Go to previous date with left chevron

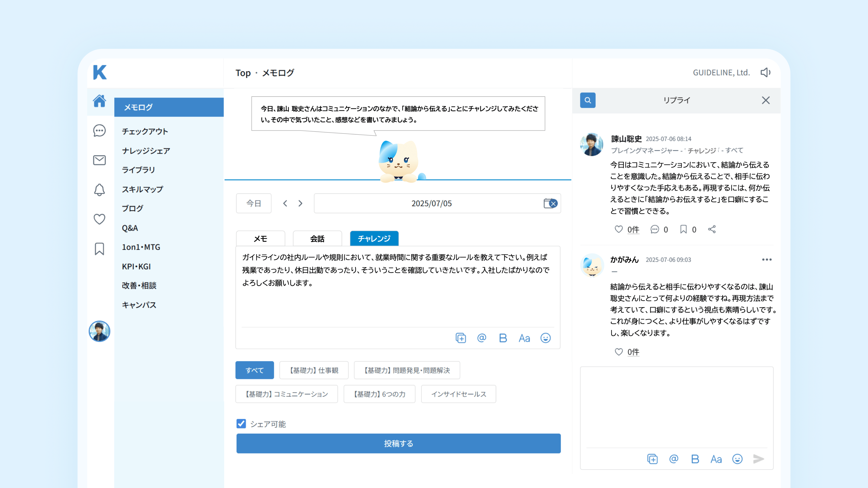285,203
